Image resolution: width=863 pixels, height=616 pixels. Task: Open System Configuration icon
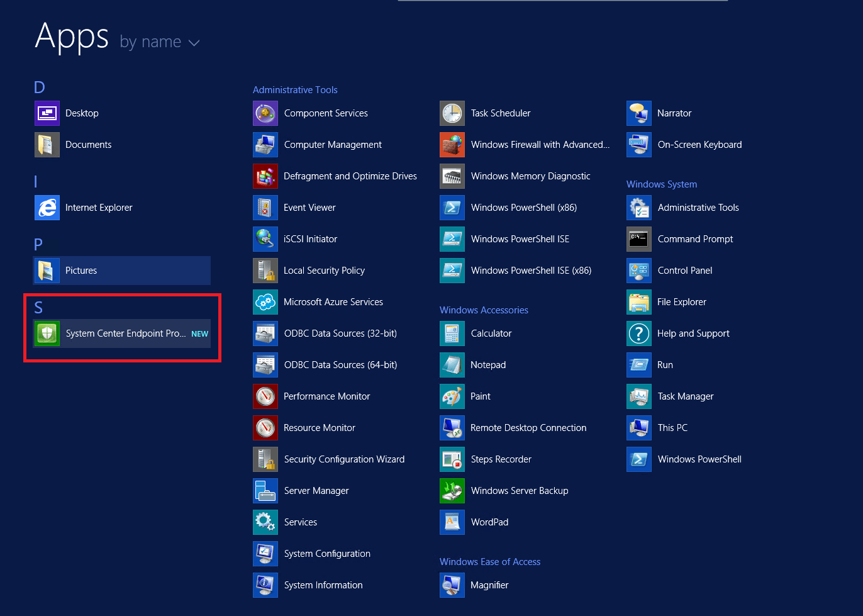coord(265,554)
